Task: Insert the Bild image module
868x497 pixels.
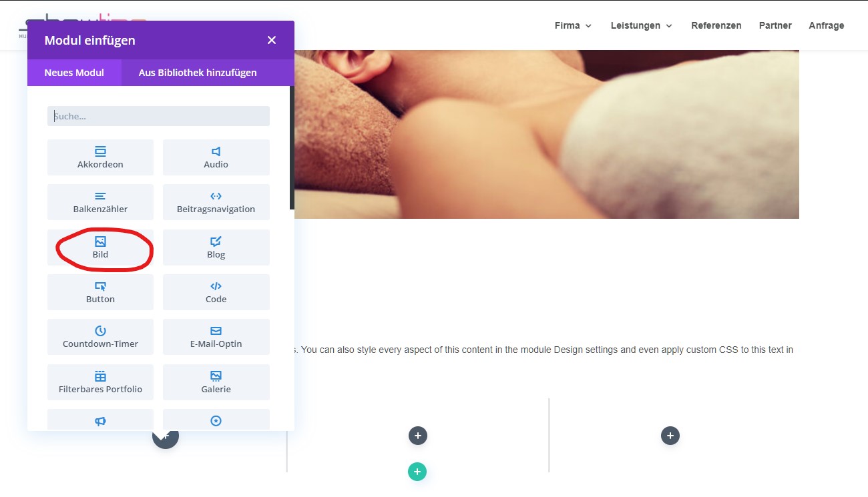Action: click(x=100, y=247)
